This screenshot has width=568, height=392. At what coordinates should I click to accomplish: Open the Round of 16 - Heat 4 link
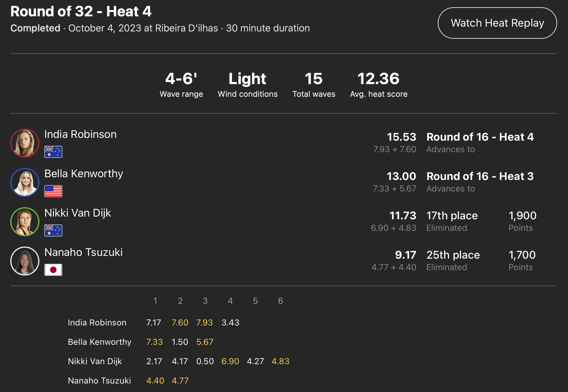coord(480,137)
